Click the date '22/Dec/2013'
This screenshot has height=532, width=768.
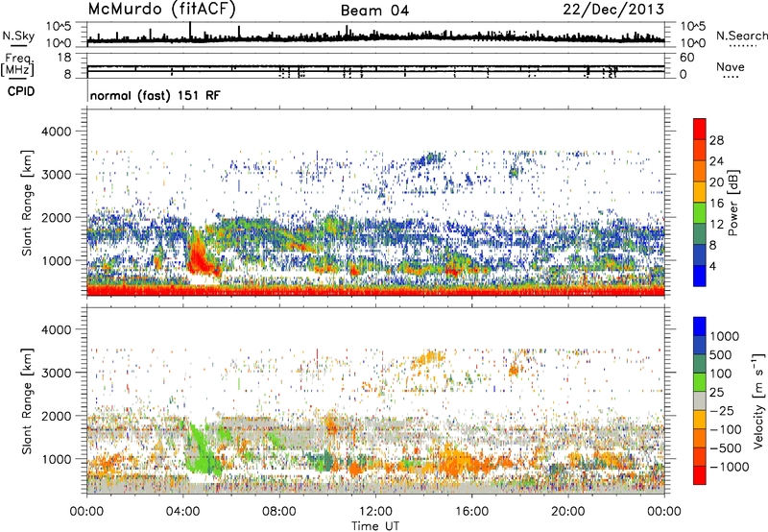point(613,10)
